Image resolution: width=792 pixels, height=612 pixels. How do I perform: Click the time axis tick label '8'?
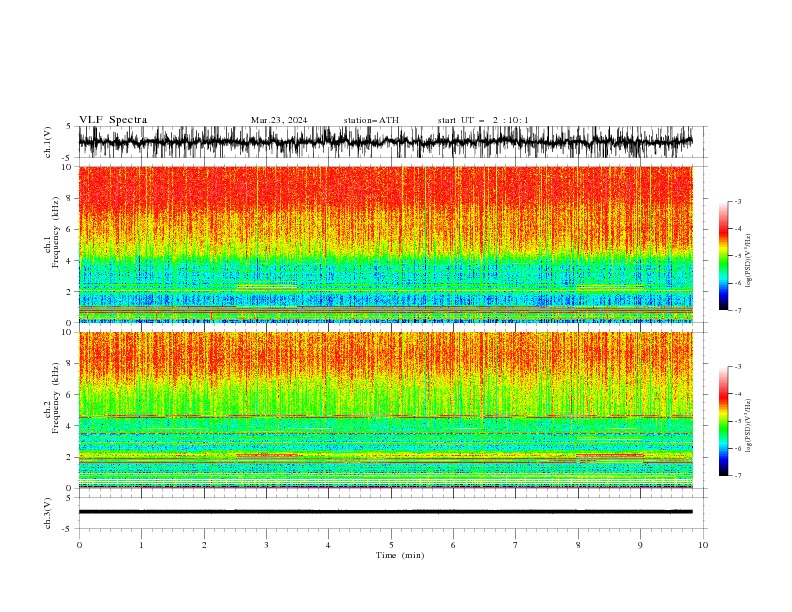pos(578,545)
